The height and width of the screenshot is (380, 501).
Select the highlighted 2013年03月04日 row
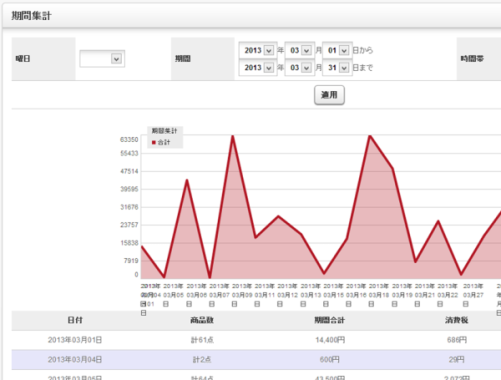click(256, 360)
